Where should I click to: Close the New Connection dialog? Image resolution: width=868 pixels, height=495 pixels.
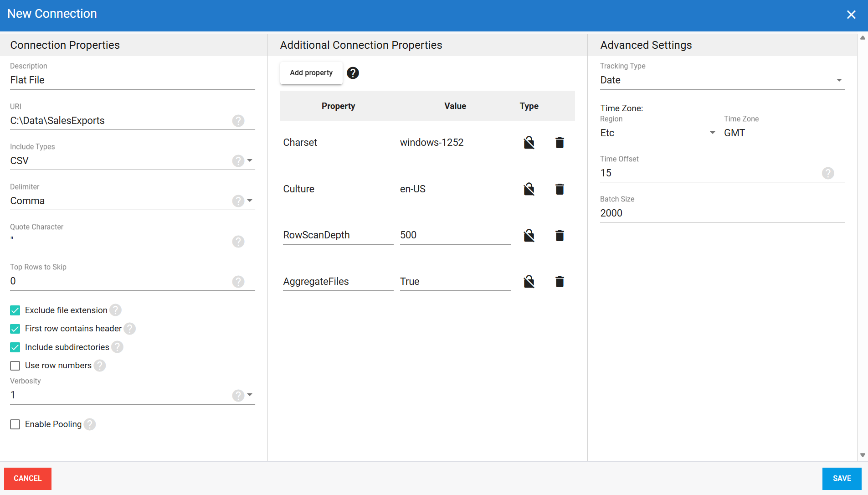851,15
